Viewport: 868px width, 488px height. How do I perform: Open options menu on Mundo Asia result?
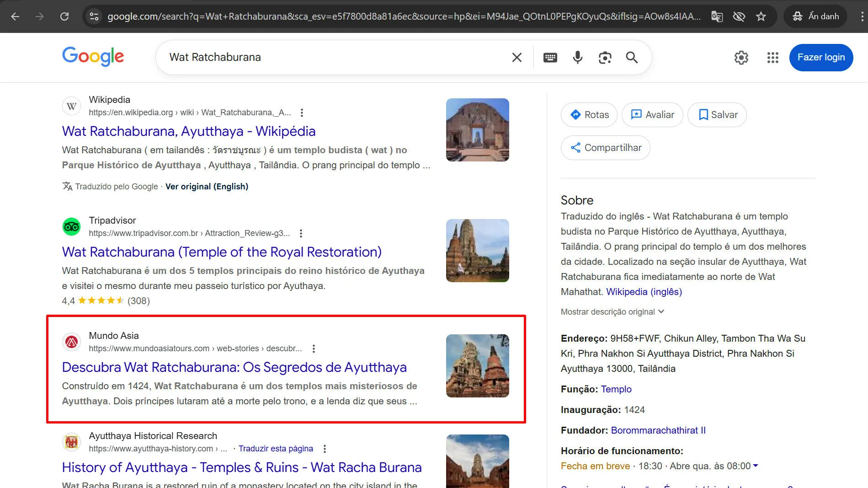[x=314, y=349]
